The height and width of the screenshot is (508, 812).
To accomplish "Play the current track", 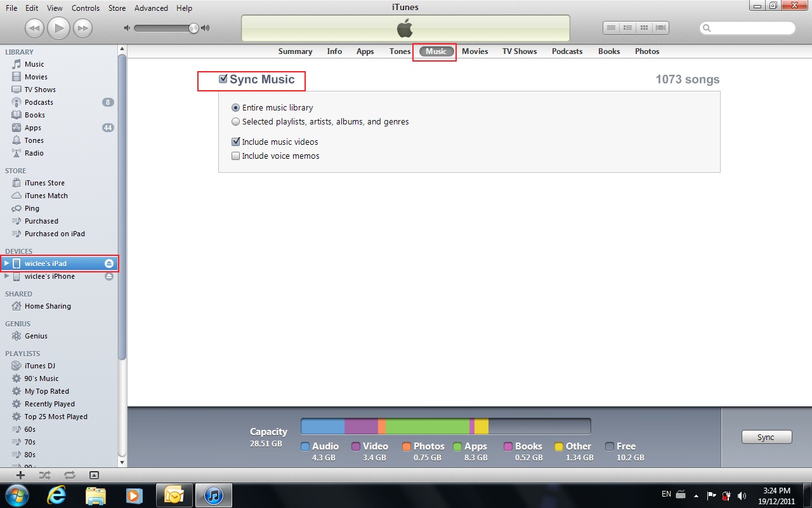I will click(x=58, y=28).
